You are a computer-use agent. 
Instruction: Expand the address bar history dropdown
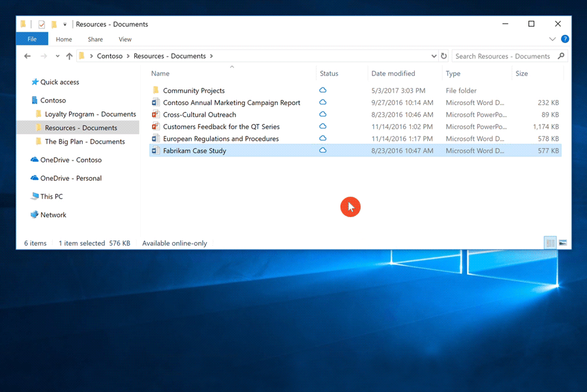point(433,56)
